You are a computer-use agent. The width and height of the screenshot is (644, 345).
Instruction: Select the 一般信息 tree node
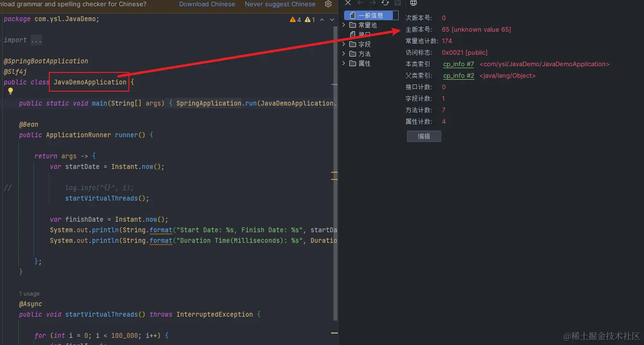(371, 15)
